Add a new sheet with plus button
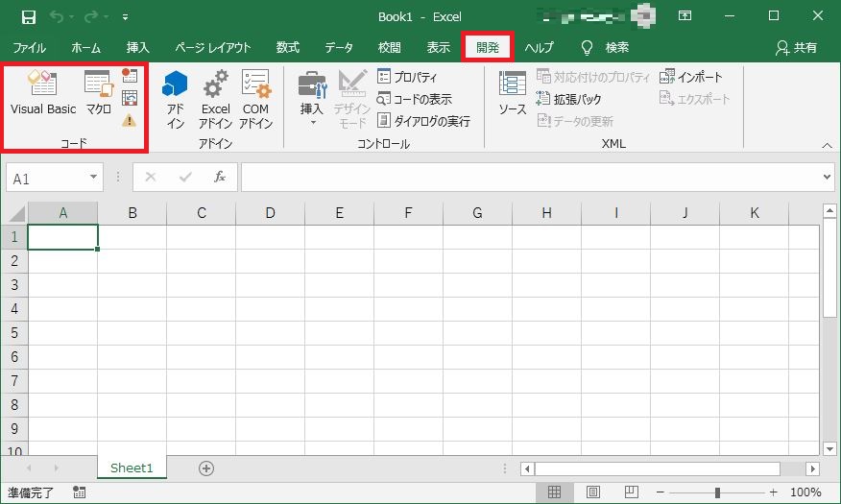Screen dimensions: 841x504 pyautogui.click(x=206, y=468)
